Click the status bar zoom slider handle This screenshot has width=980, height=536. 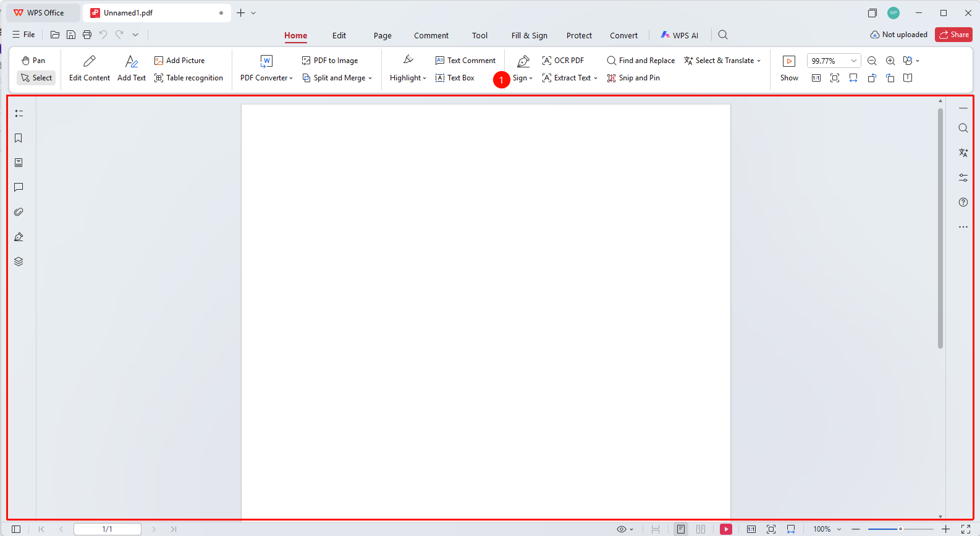coord(901,529)
